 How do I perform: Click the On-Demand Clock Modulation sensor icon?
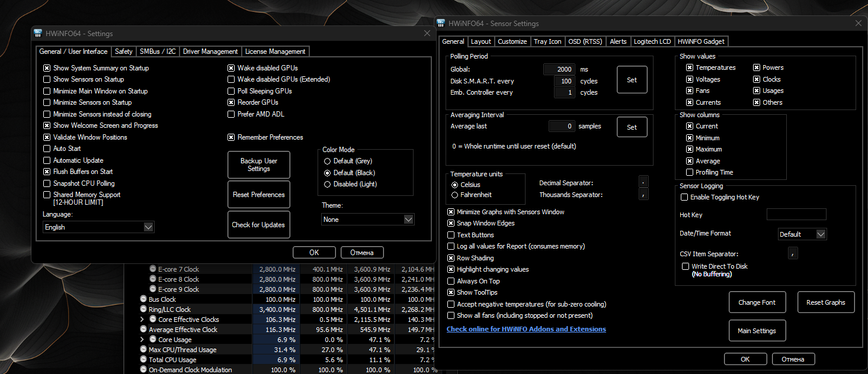(143, 370)
